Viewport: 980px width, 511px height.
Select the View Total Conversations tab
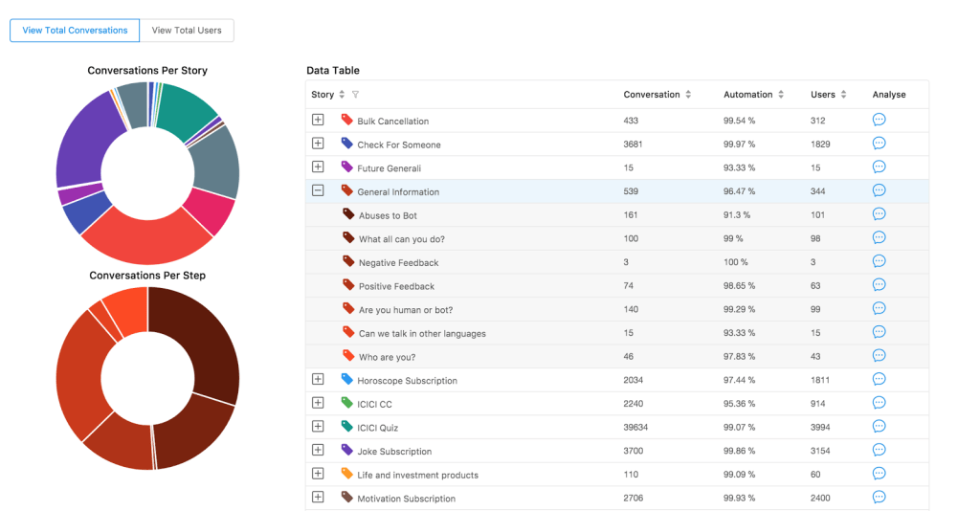tap(75, 31)
